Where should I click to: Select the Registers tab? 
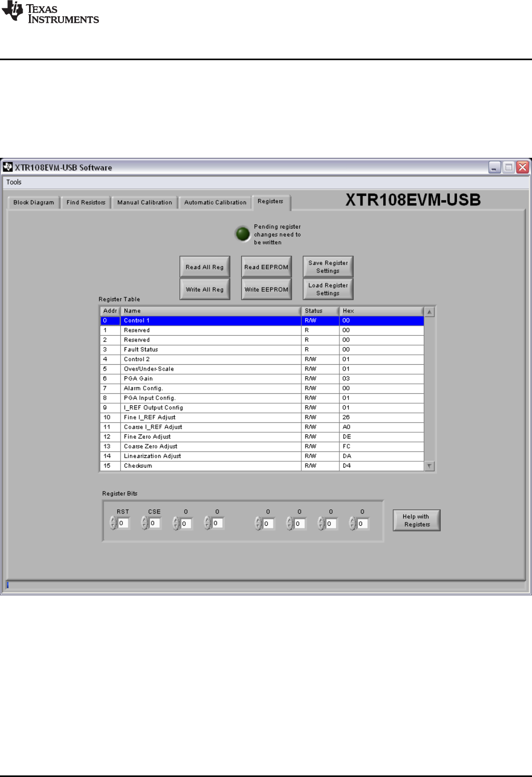pyautogui.click(x=271, y=202)
